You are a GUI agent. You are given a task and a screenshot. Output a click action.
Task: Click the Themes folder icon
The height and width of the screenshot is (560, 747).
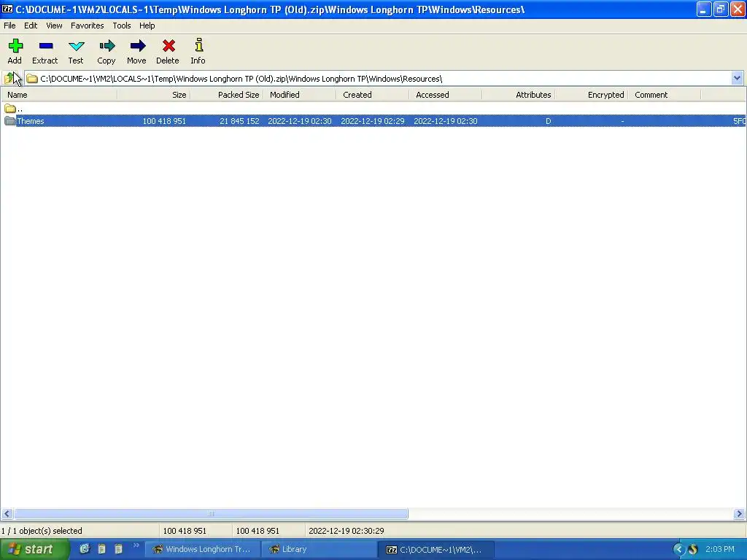click(x=10, y=121)
